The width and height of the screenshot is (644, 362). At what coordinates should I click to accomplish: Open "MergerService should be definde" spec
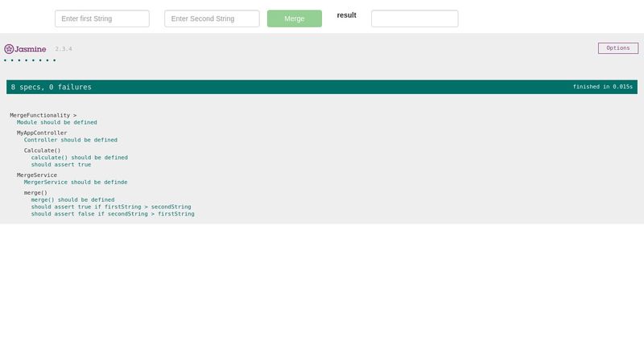click(75, 182)
